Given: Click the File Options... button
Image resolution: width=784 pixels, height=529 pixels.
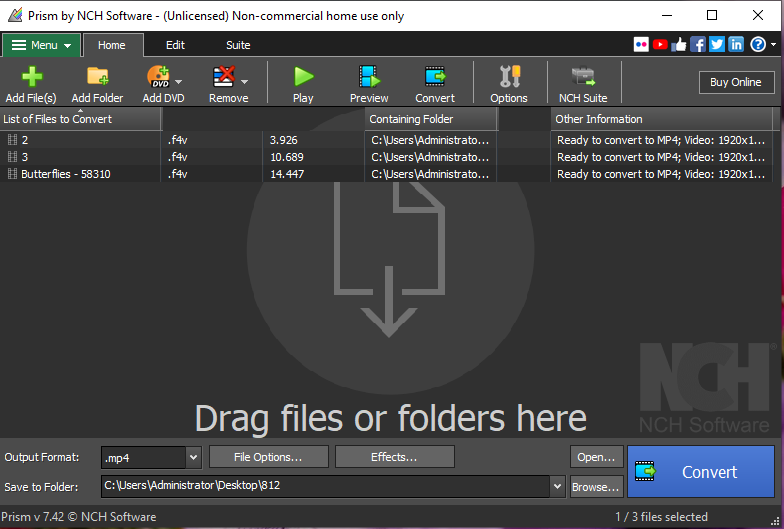Looking at the screenshot, I should 268,457.
